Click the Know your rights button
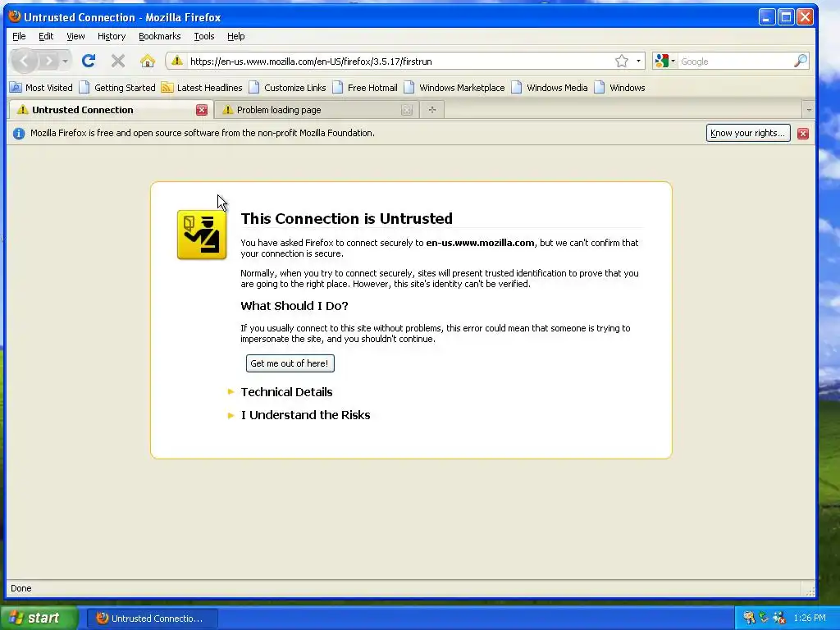 (x=748, y=133)
